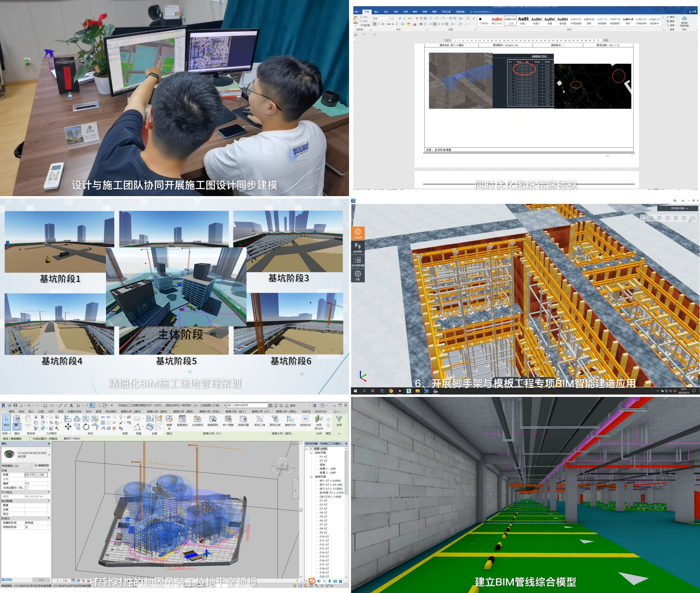The height and width of the screenshot is (593, 700).
Task: Click the 激活尺寸标注 button
Action: 72,439
